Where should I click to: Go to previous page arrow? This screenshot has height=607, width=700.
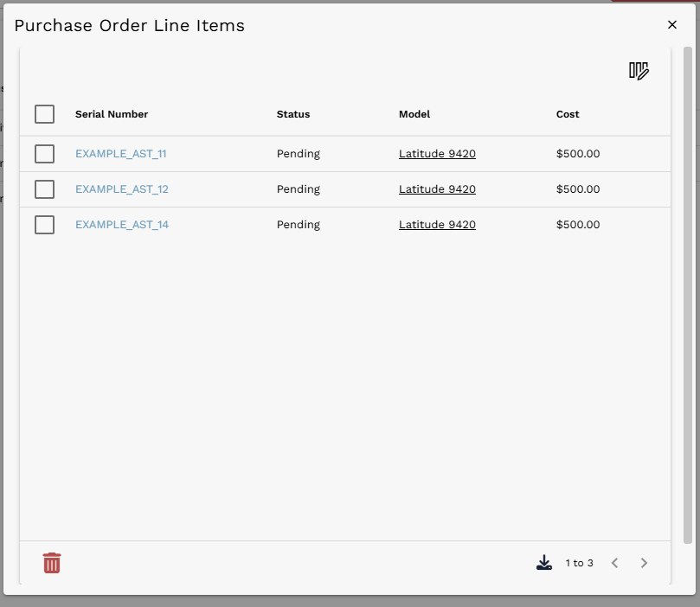614,563
